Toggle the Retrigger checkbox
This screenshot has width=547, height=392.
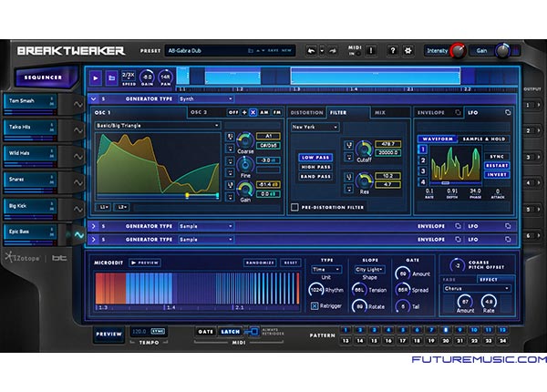315,306
